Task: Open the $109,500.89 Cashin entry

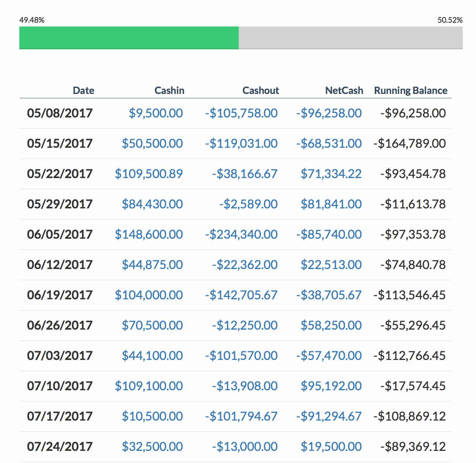Action: (x=149, y=174)
